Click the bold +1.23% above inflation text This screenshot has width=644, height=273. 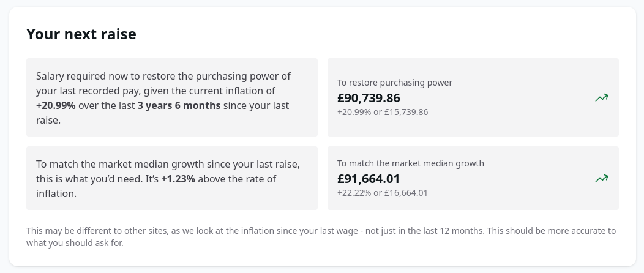coord(178,179)
